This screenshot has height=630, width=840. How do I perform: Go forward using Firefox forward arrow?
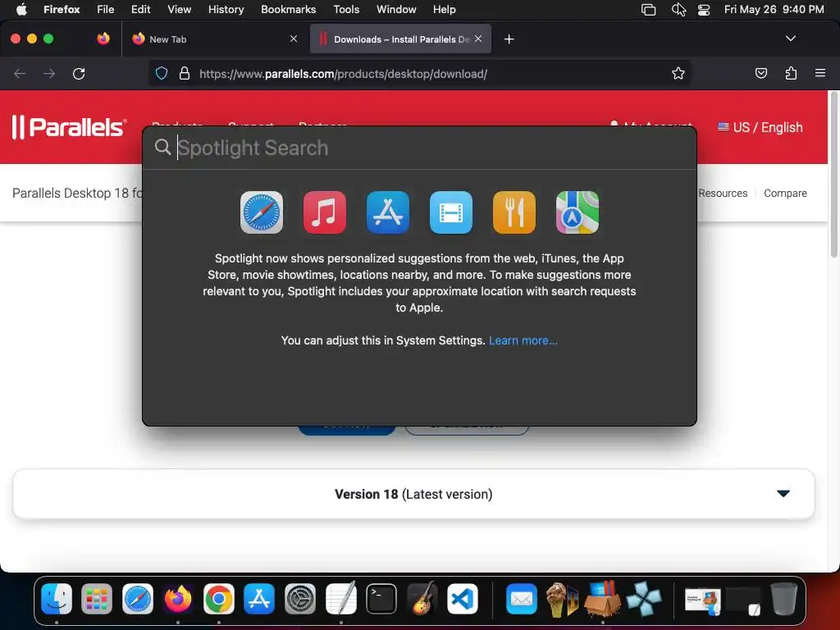49,73
